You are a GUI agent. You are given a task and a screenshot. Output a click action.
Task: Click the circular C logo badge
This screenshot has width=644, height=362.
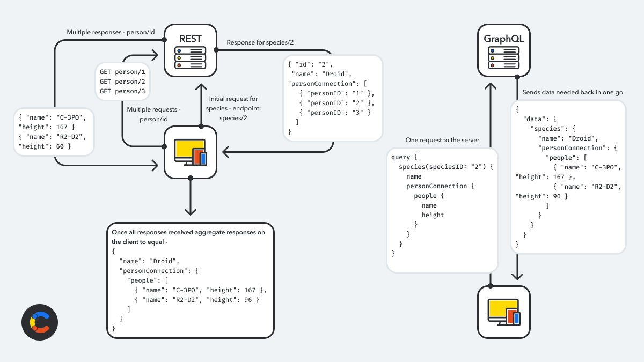click(40, 322)
